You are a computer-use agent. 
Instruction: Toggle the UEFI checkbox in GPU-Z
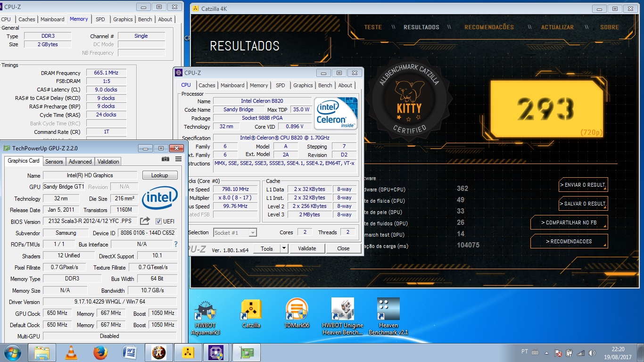click(158, 221)
